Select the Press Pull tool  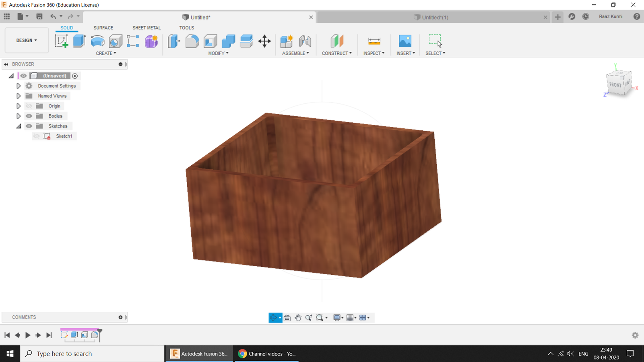point(174,41)
